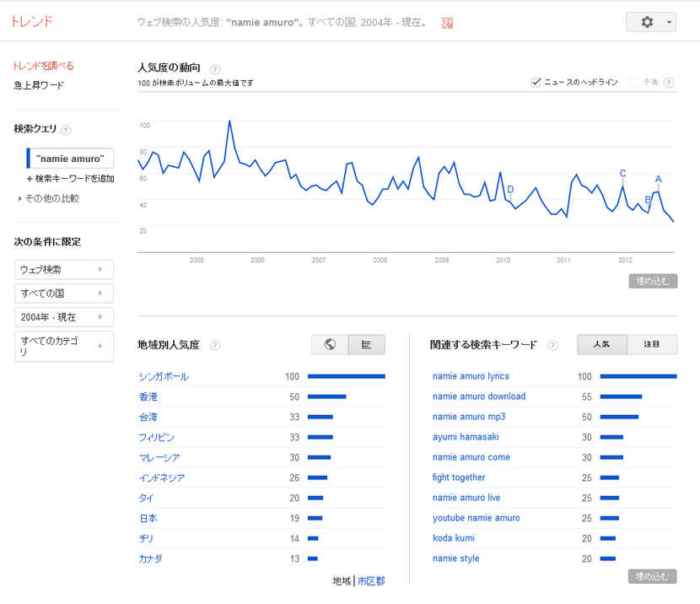Click the シンガポール popularity bar
This screenshot has width=700, height=604.
[347, 376]
